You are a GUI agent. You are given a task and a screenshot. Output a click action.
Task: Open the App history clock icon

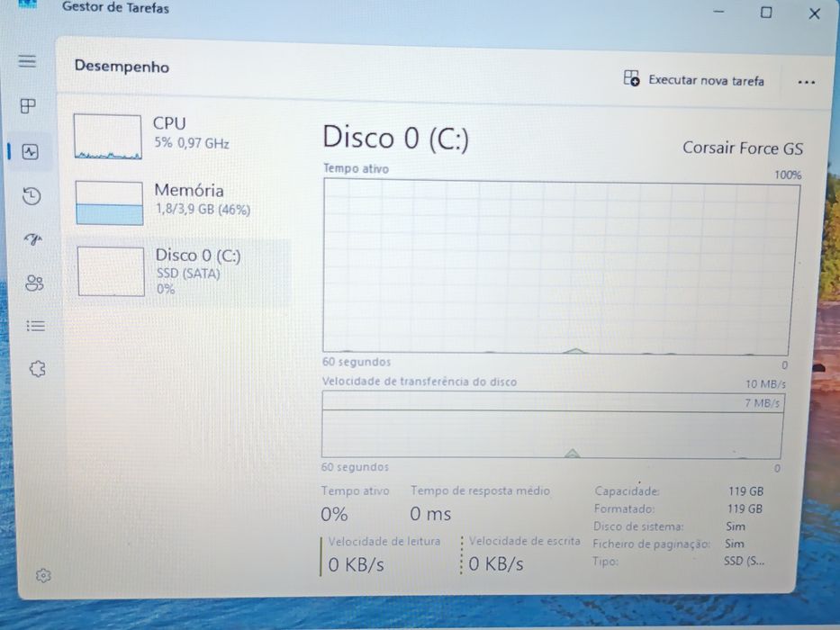point(32,195)
